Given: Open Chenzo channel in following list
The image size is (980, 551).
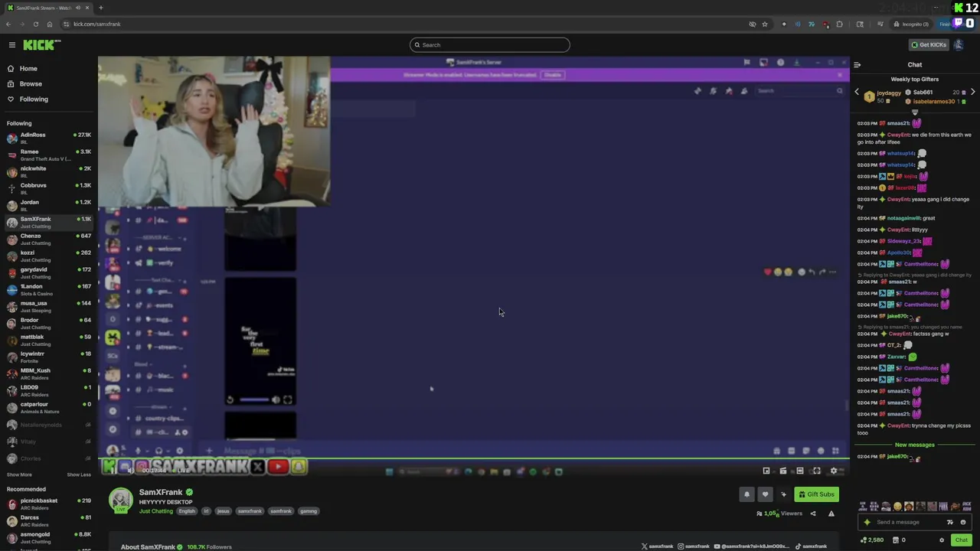Looking at the screenshot, I should pyautogui.click(x=47, y=239).
